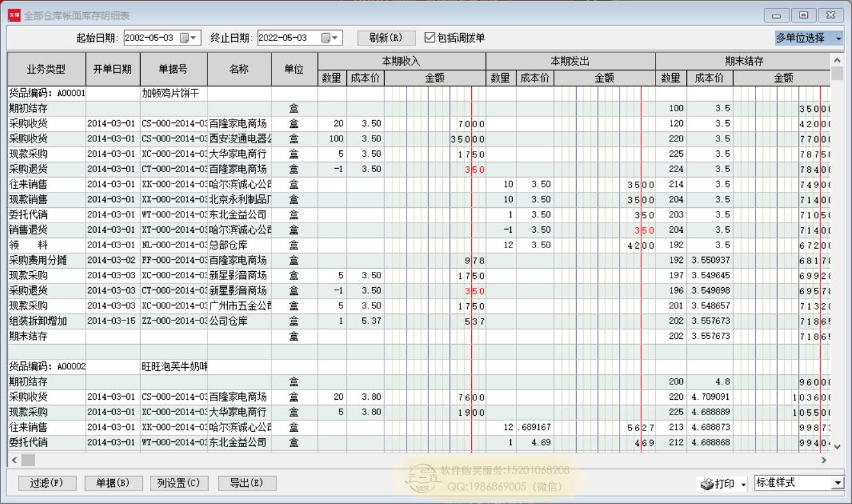Click the horizontal scrollbar right arrow
852x504 pixels.
coord(824,460)
